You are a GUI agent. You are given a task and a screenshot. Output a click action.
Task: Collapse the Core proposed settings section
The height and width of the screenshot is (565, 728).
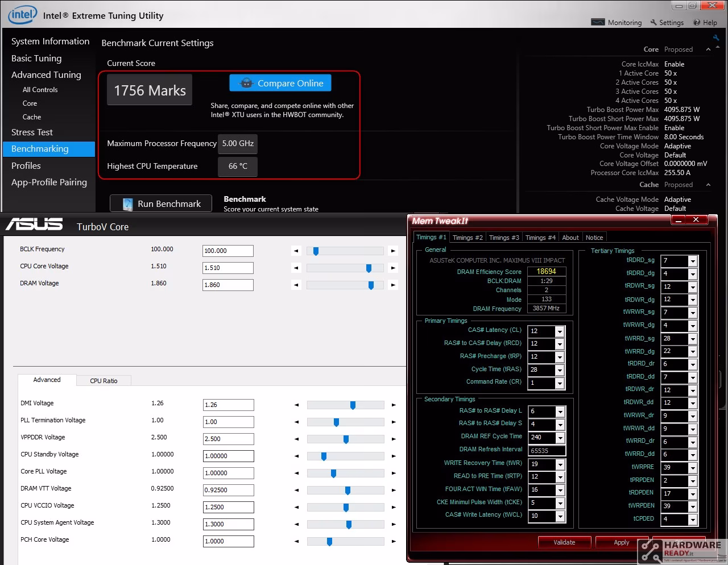708,49
